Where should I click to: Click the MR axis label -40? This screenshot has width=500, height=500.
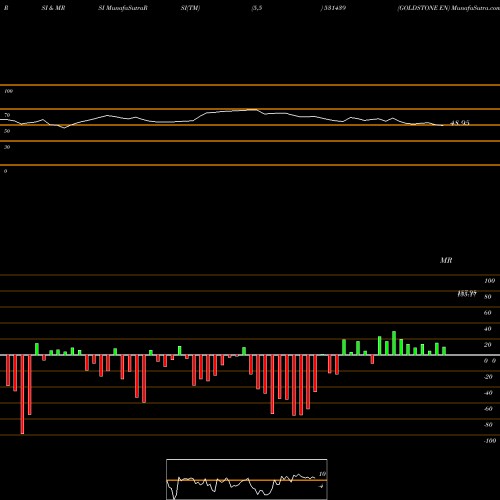[488, 393]
